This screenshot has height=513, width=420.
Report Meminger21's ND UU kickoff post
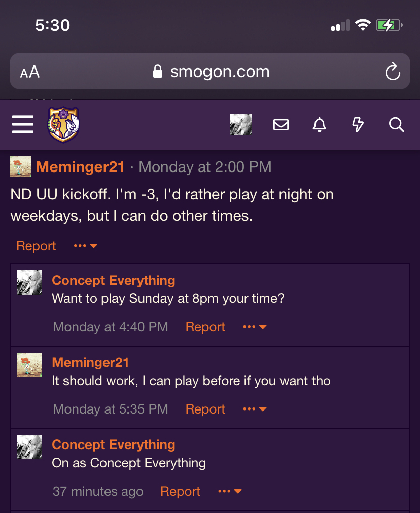[37, 246]
